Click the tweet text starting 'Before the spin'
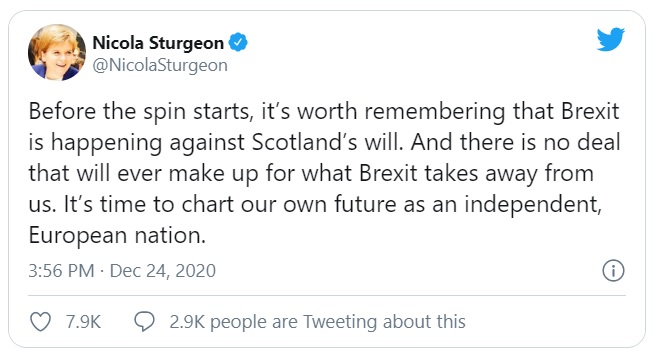The width and height of the screenshot is (658, 360). coord(324,173)
